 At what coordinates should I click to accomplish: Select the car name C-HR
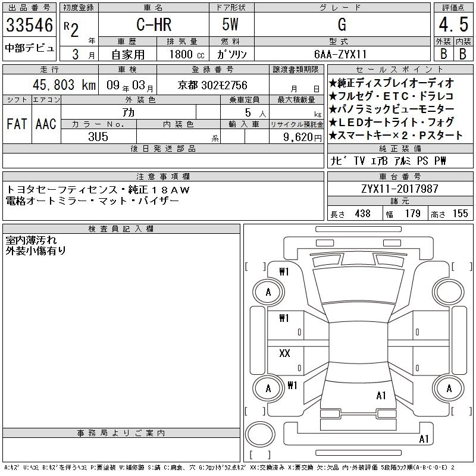(154, 24)
